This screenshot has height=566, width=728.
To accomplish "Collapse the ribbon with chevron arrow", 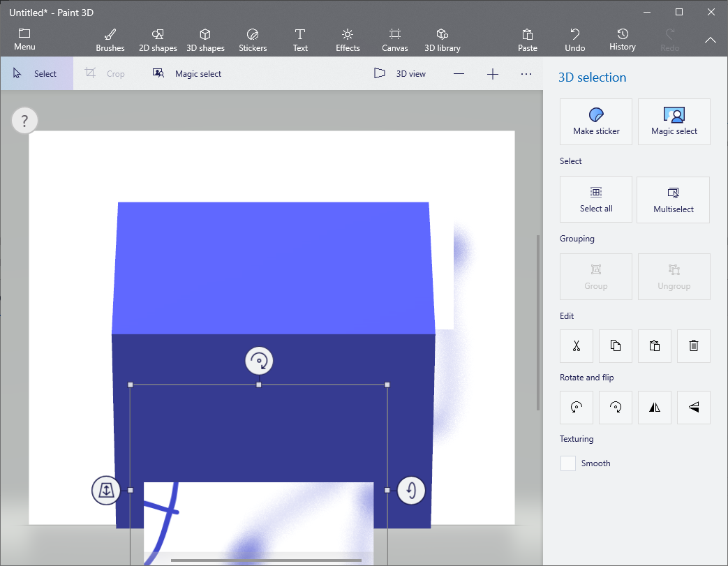I will click(711, 40).
